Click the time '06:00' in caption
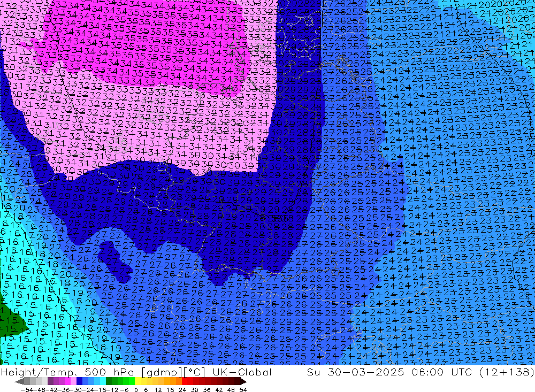 pyautogui.click(x=427, y=372)
